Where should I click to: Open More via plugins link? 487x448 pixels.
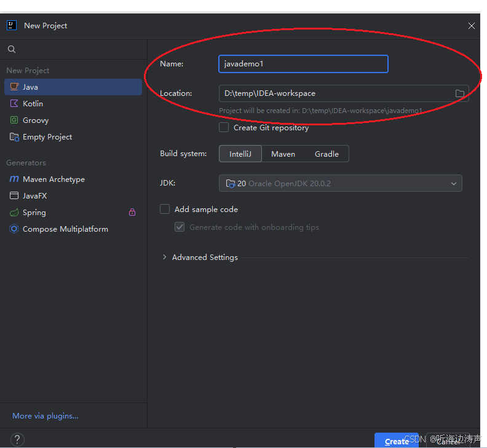(46, 415)
